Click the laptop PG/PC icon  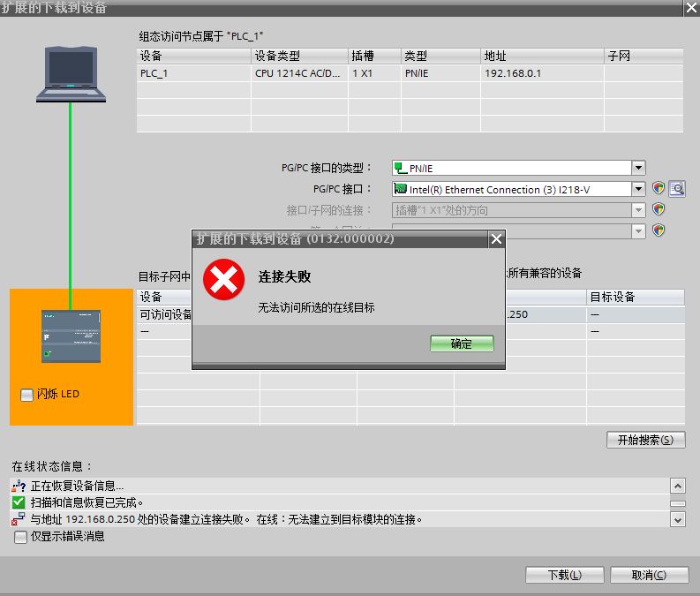(x=71, y=74)
